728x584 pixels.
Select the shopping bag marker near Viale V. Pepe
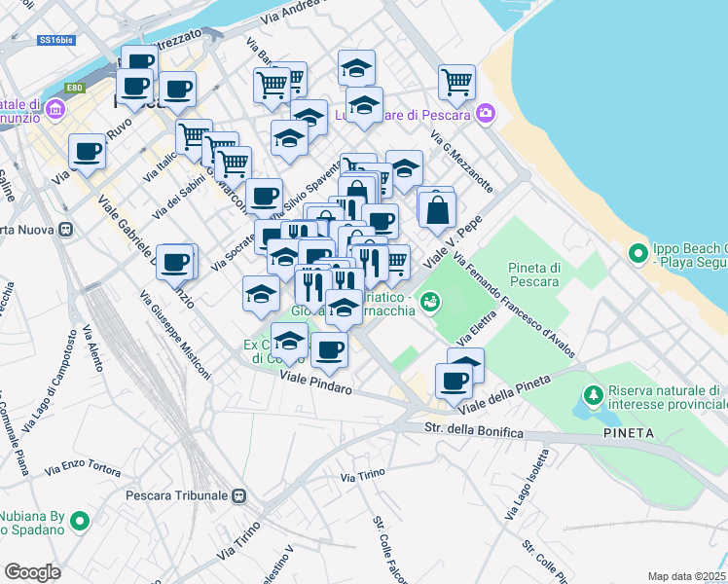437,211
